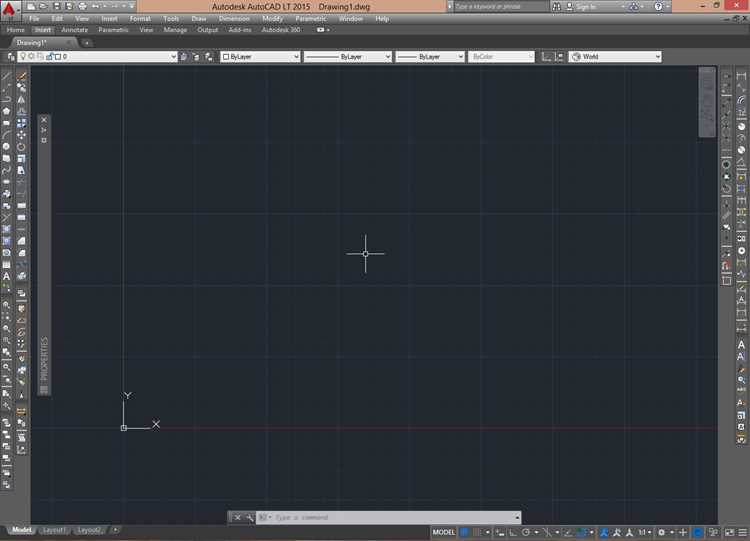
Task: Select the Rotate tool in Modify toolbar
Action: tap(22, 146)
